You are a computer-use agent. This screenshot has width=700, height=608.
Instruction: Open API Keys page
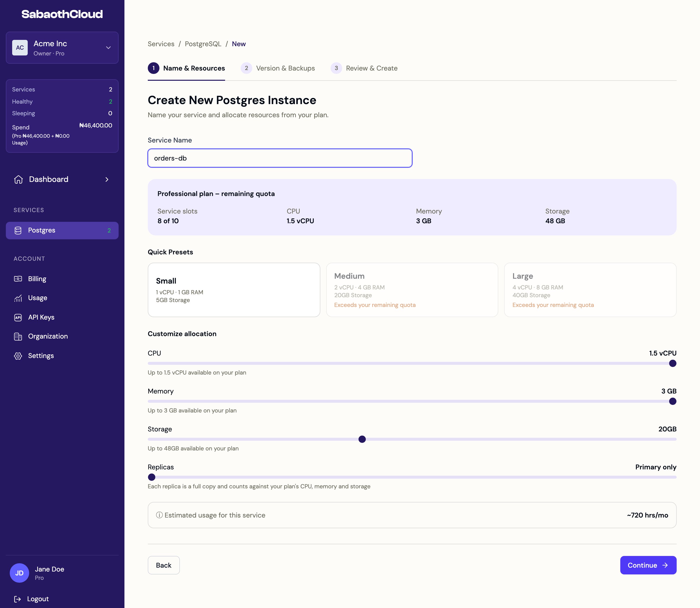coord(62,317)
